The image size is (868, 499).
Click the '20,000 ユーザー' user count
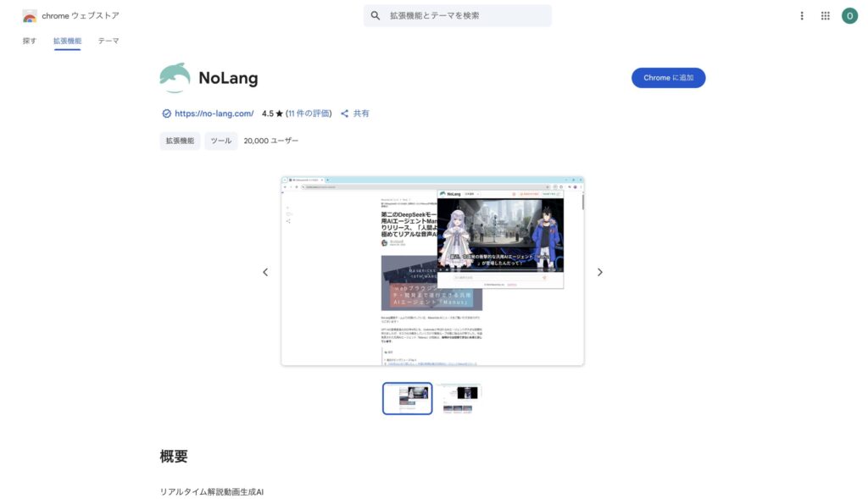pyautogui.click(x=270, y=141)
